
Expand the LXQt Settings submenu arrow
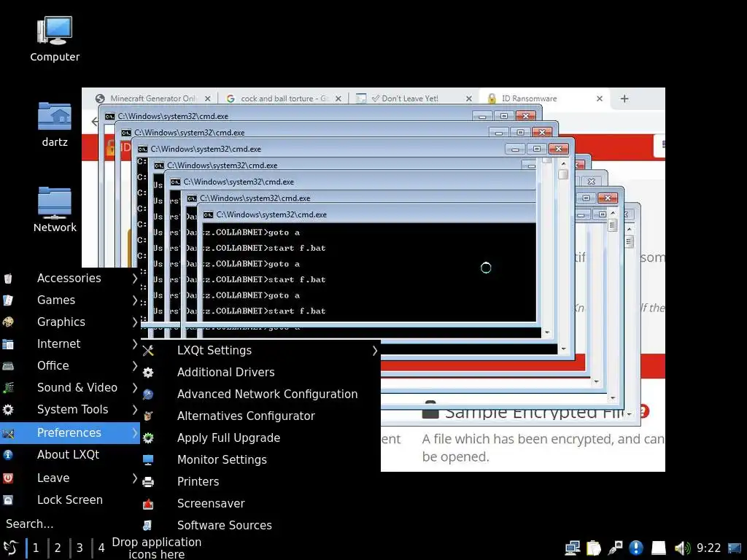(375, 351)
